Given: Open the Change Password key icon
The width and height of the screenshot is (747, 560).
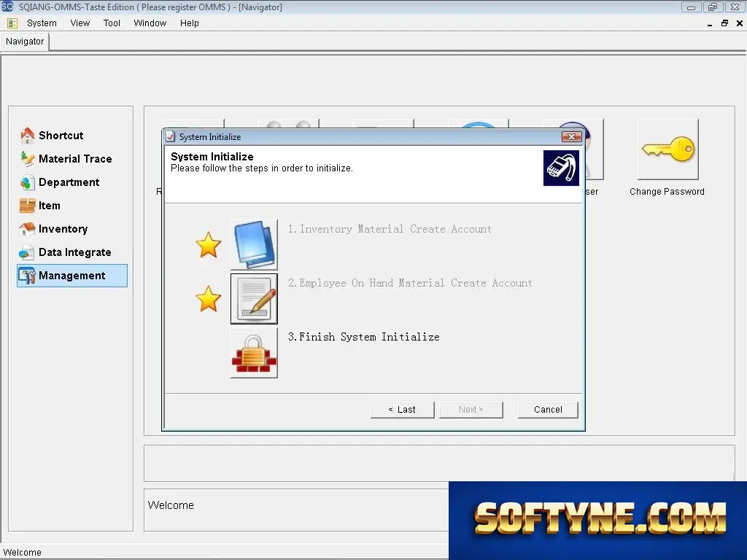Looking at the screenshot, I should coord(668,149).
